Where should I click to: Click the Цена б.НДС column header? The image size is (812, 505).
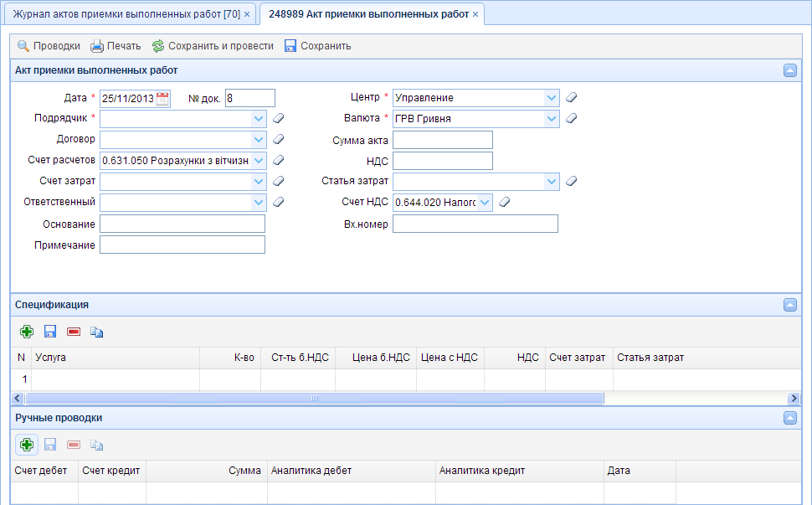tap(376, 358)
